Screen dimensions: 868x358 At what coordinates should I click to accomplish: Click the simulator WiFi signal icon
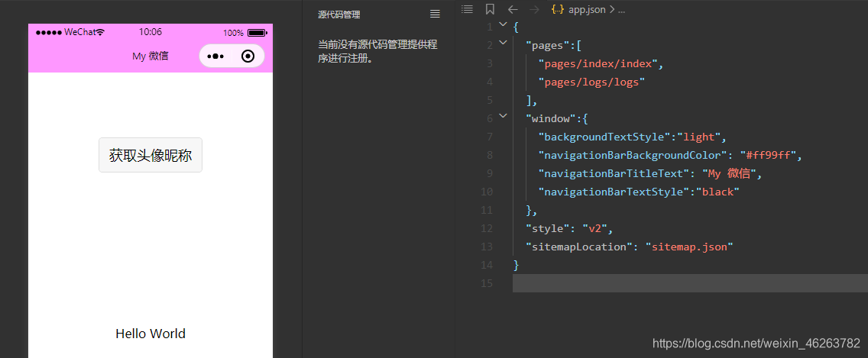[x=100, y=32]
